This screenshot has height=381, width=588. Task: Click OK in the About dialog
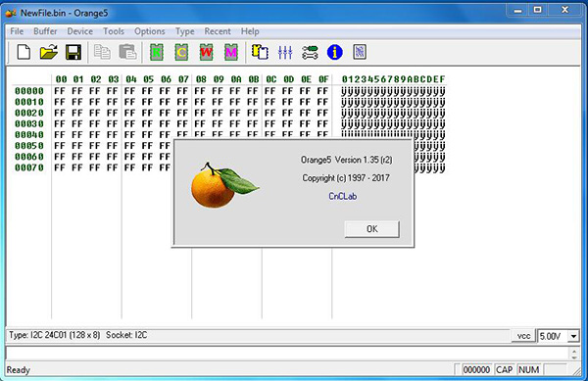372,229
